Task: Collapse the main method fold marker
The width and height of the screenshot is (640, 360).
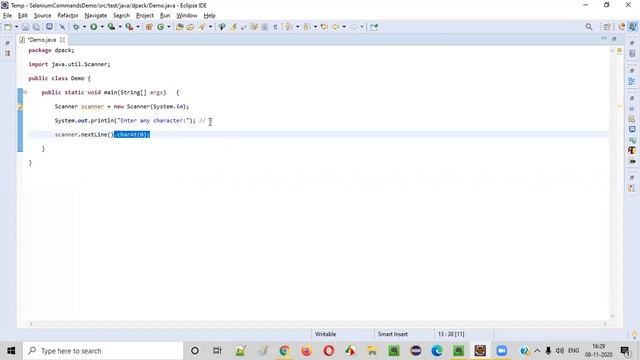Action: (25, 92)
